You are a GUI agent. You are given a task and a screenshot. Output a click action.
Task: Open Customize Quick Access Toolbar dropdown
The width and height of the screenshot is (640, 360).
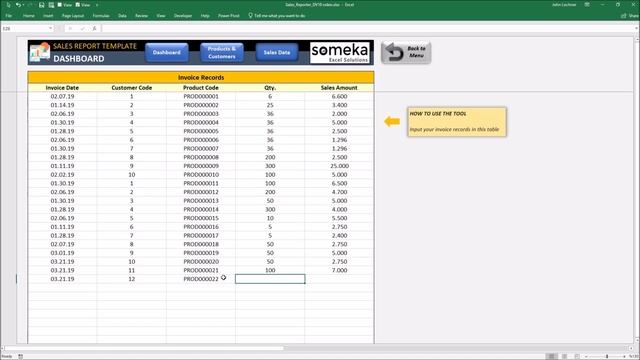(97, 5)
